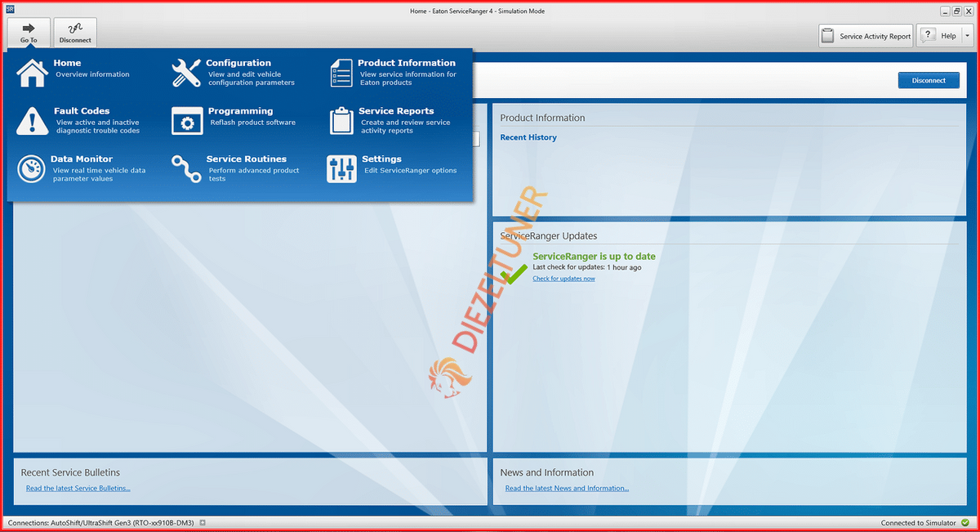Open the Go To navigation menu
The image size is (980, 532).
click(29, 33)
